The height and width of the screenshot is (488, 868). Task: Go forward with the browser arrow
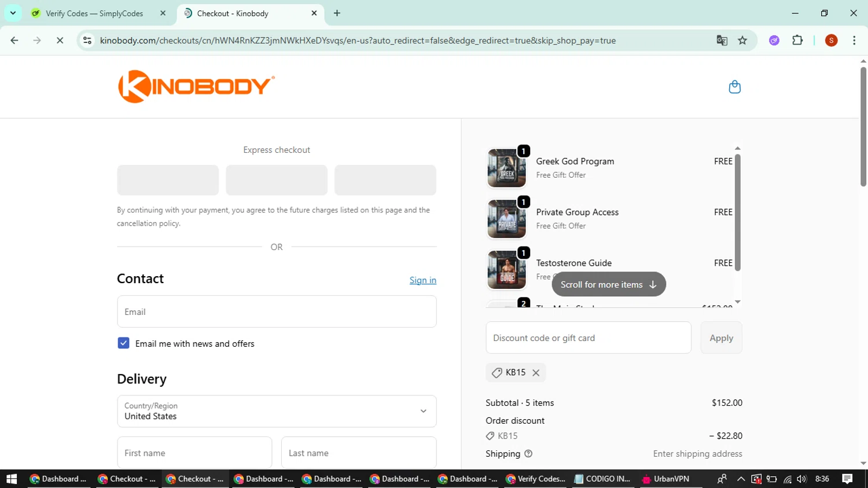[37, 41]
